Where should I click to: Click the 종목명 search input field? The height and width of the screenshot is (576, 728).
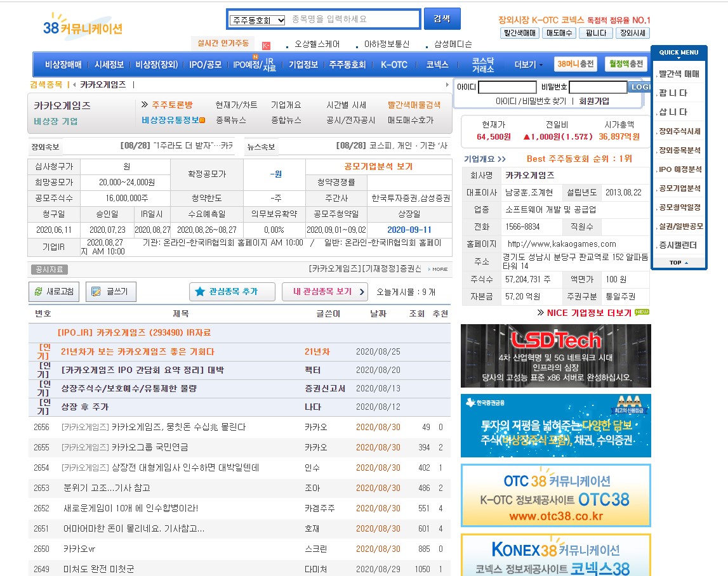point(354,19)
